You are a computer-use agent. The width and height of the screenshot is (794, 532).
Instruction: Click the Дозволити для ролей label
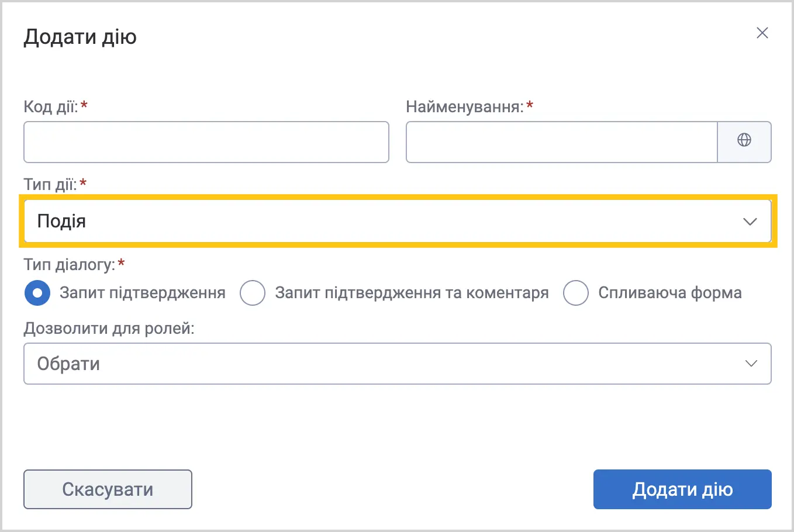point(109,328)
